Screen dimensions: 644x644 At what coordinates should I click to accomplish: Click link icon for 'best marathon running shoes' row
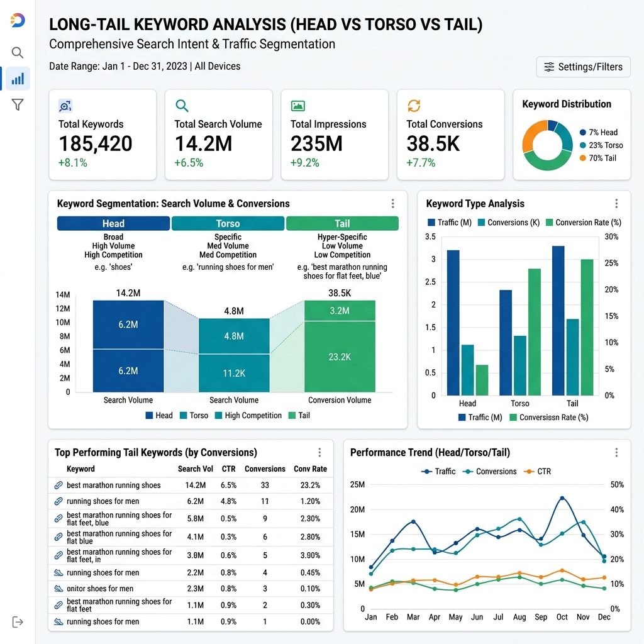pyautogui.click(x=58, y=486)
